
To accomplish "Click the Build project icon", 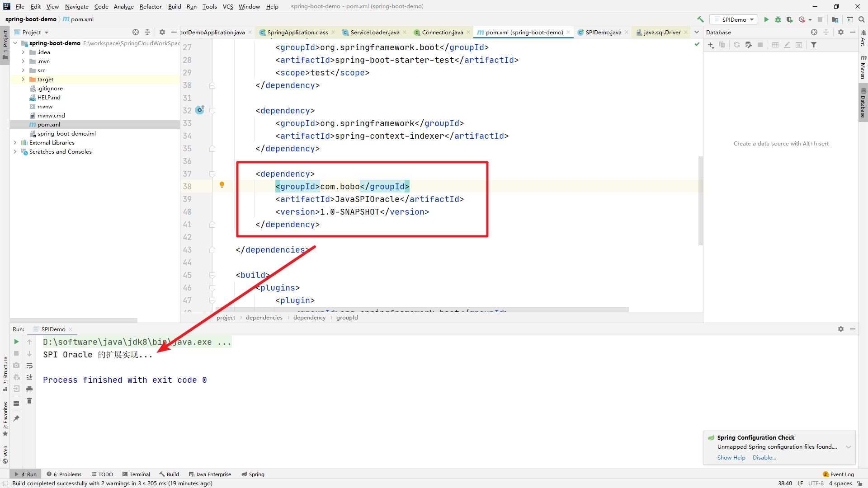I will 700,20.
